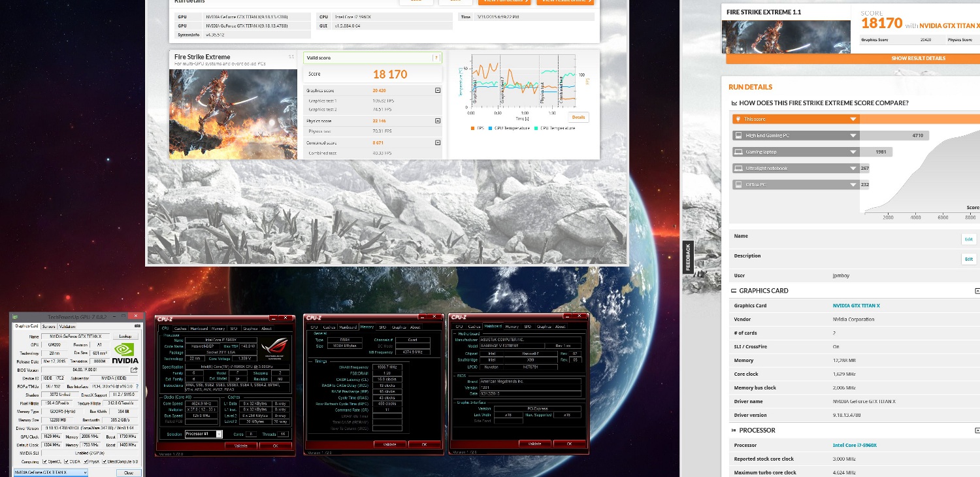Open the Processor #1 selection dropdown

tap(204, 434)
